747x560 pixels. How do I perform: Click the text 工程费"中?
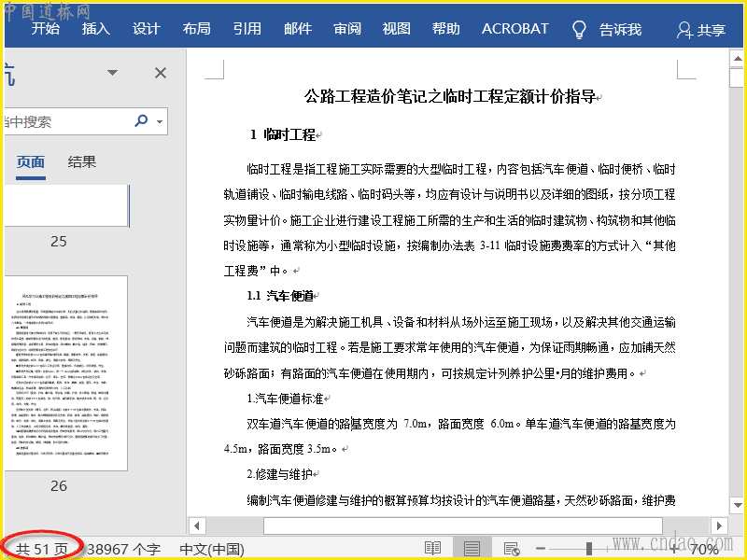(x=256, y=271)
